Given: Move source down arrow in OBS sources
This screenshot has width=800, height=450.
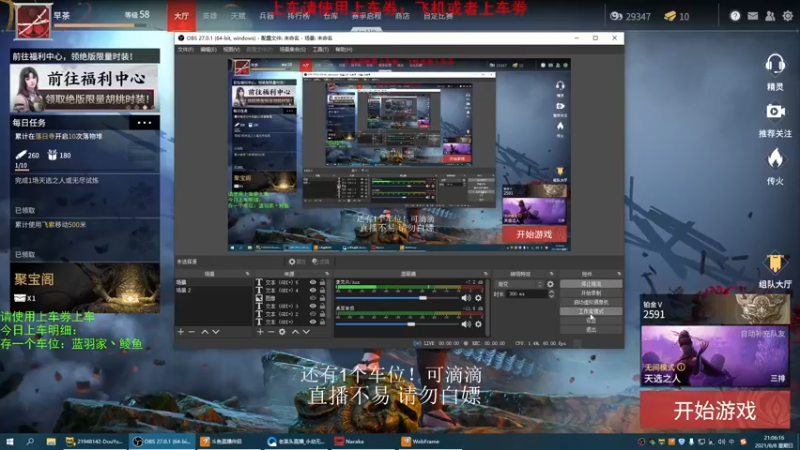Looking at the screenshot, I should (306, 332).
